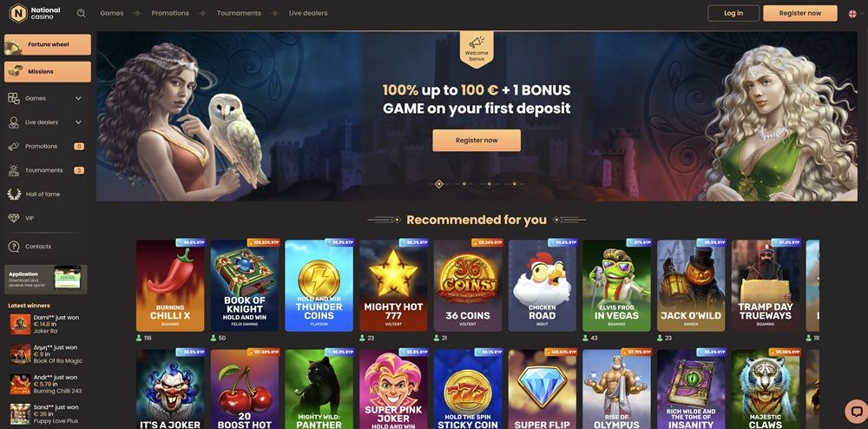The image size is (868, 429).
Task: Open the National casino logo home
Action: point(36,13)
